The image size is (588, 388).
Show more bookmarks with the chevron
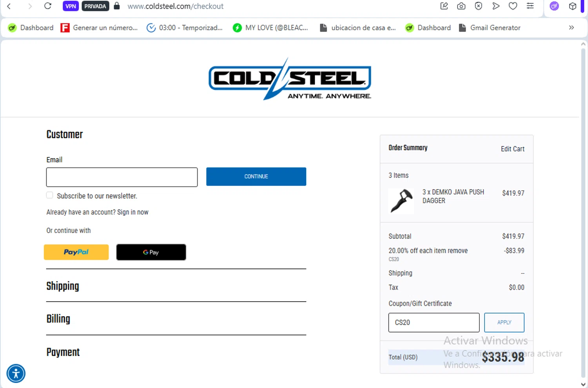point(572,27)
